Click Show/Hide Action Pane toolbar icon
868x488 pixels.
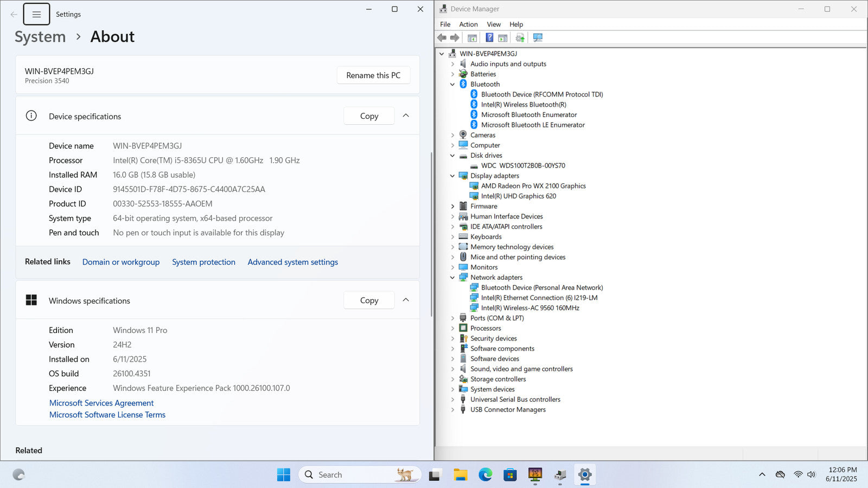[503, 37]
